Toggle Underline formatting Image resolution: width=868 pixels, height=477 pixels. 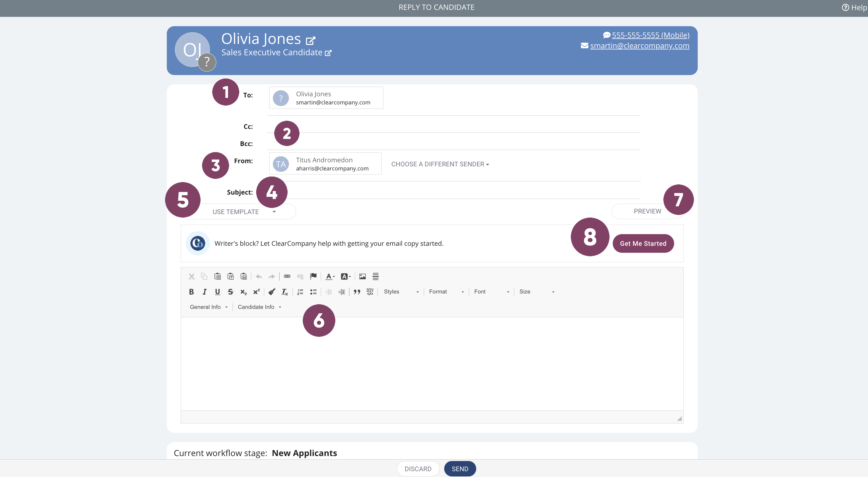pyautogui.click(x=217, y=291)
